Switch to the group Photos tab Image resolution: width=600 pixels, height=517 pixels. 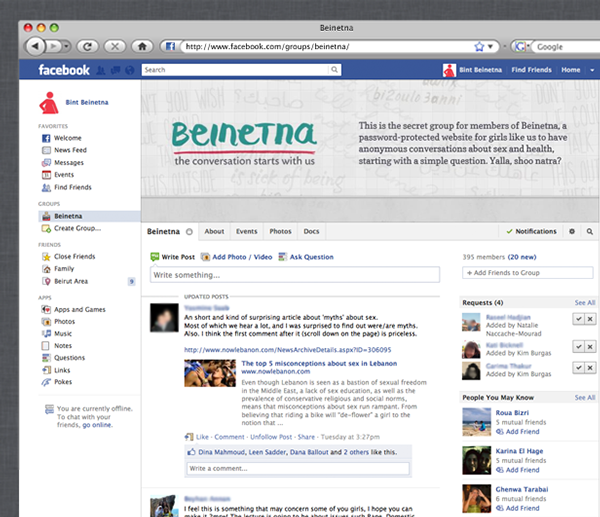[x=280, y=231]
